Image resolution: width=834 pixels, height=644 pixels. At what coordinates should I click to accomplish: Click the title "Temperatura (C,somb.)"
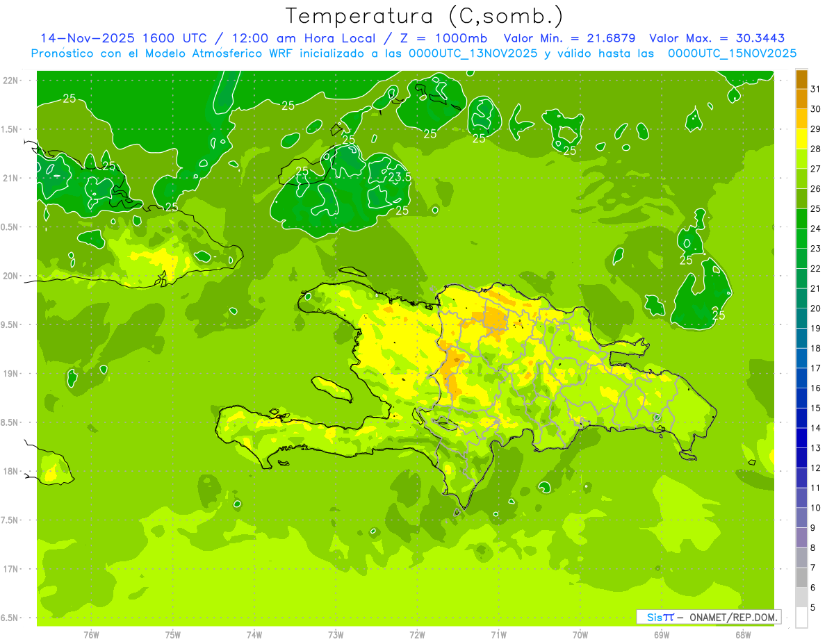click(423, 16)
